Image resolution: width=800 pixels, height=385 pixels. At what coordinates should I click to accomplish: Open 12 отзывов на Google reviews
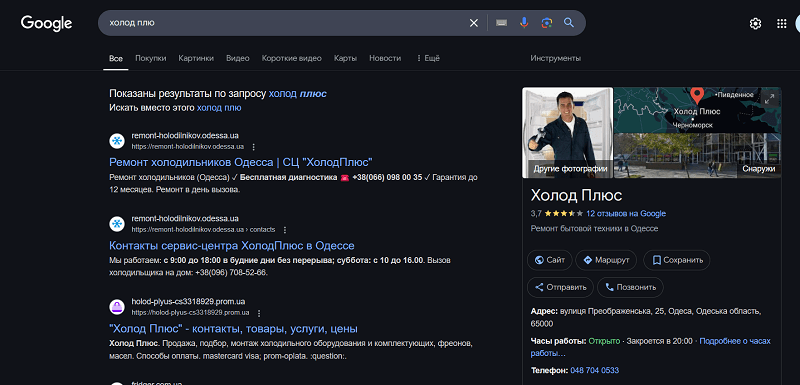point(626,214)
